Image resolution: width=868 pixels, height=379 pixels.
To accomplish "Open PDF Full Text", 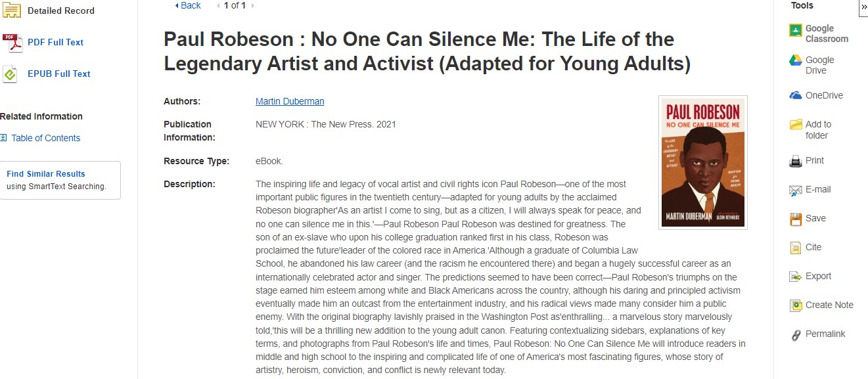I will pyautogui.click(x=55, y=42).
